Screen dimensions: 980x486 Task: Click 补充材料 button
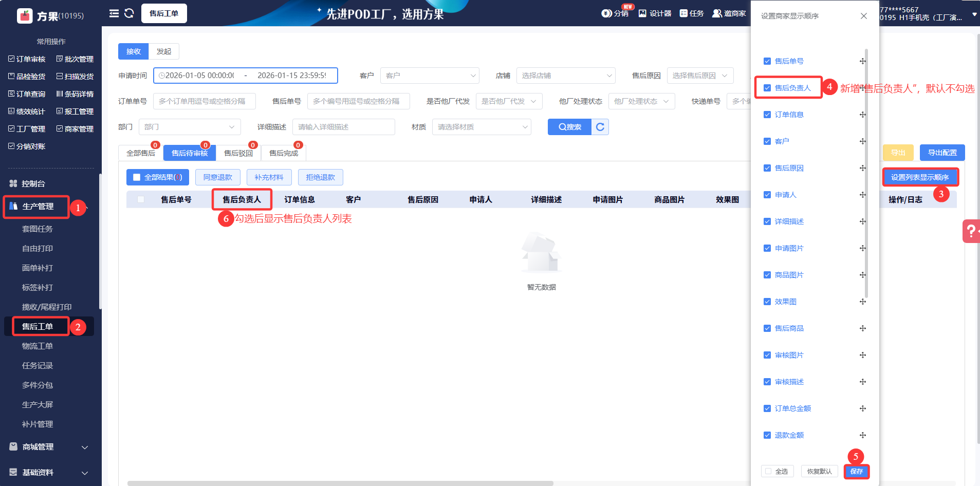click(269, 177)
